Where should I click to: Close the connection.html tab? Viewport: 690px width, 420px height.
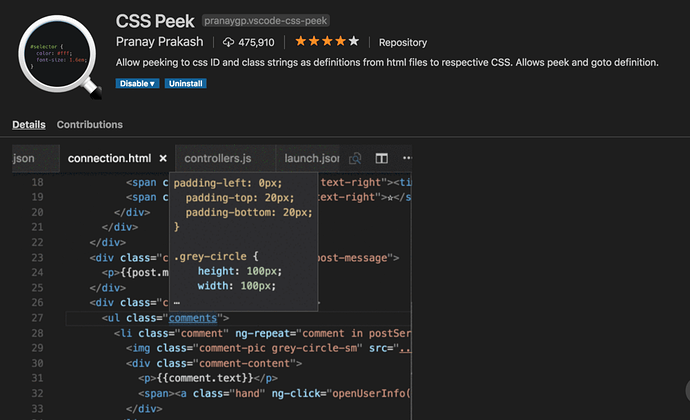click(x=163, y=158)
